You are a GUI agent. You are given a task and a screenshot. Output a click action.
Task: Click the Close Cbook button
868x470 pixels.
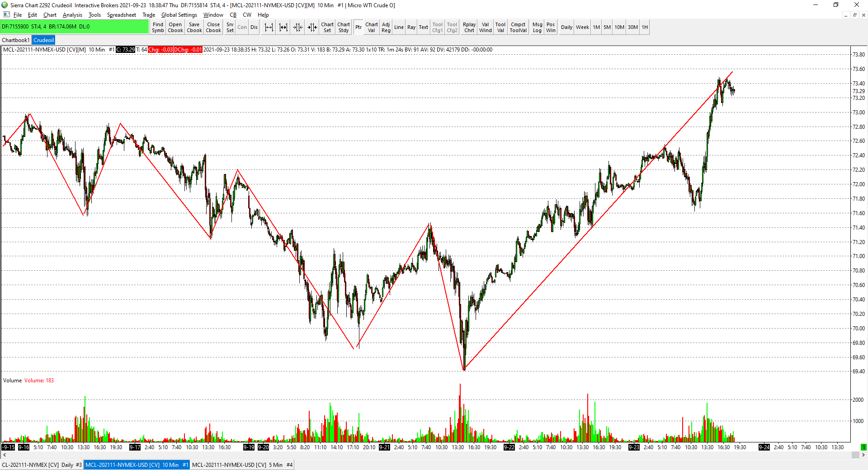[213, 28]
